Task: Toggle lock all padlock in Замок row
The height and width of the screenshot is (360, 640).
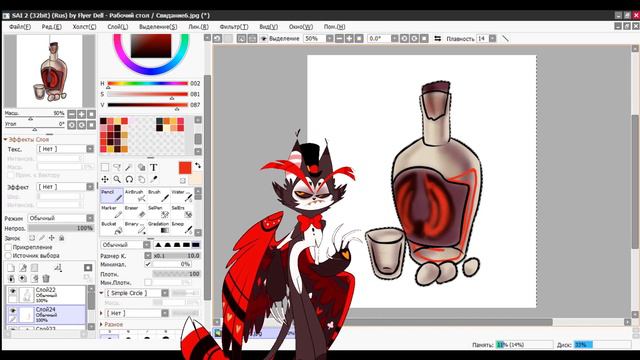Action: pyautogui.click(x=62, y=238)
